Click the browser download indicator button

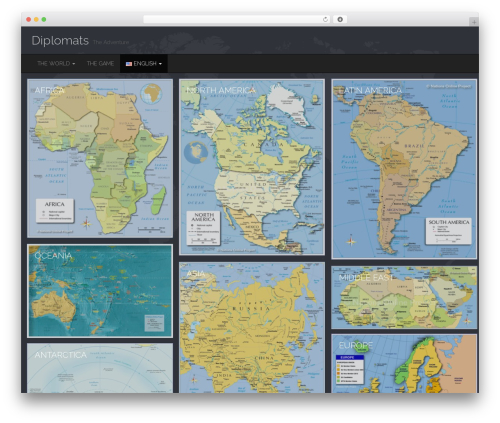click(x=340, y=19)
